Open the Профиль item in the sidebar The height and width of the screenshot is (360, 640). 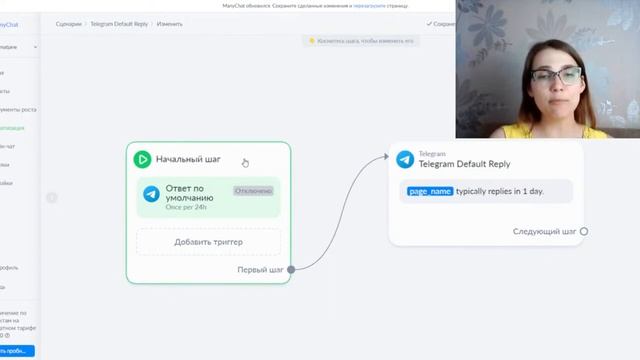coord(9,268)
